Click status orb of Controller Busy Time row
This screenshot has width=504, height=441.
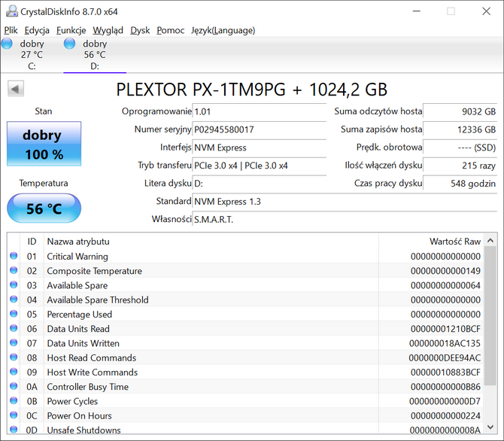pos(14,386)
